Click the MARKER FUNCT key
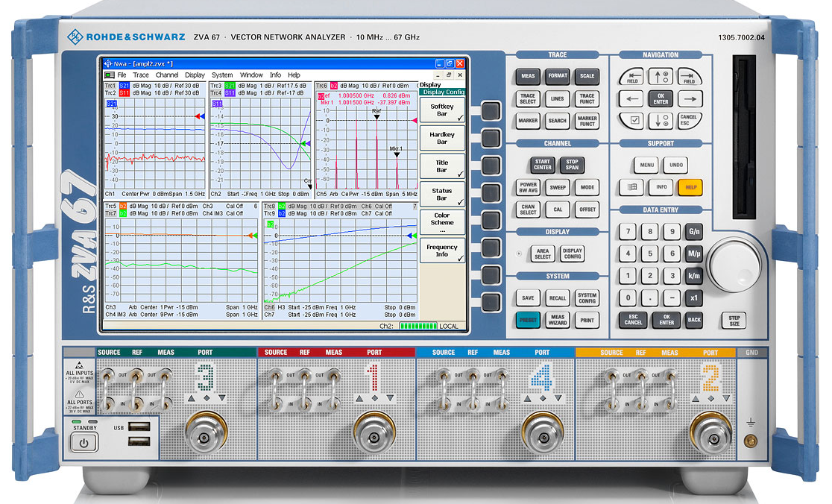The image size is (832, 504). tap(587, 121)
